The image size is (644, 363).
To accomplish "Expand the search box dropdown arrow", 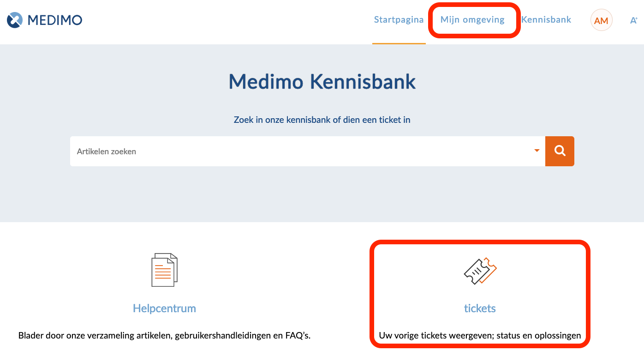I will 537,151.
